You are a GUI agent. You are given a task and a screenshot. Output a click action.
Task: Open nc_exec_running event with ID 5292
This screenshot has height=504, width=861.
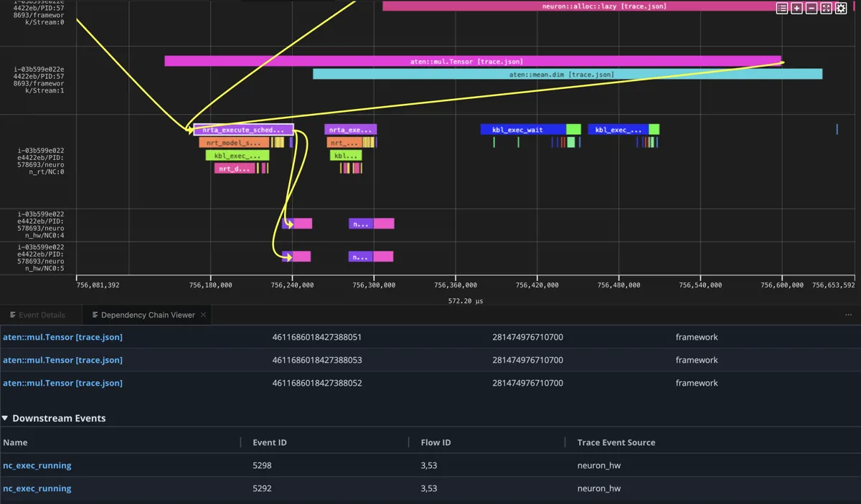coord(37,488)
